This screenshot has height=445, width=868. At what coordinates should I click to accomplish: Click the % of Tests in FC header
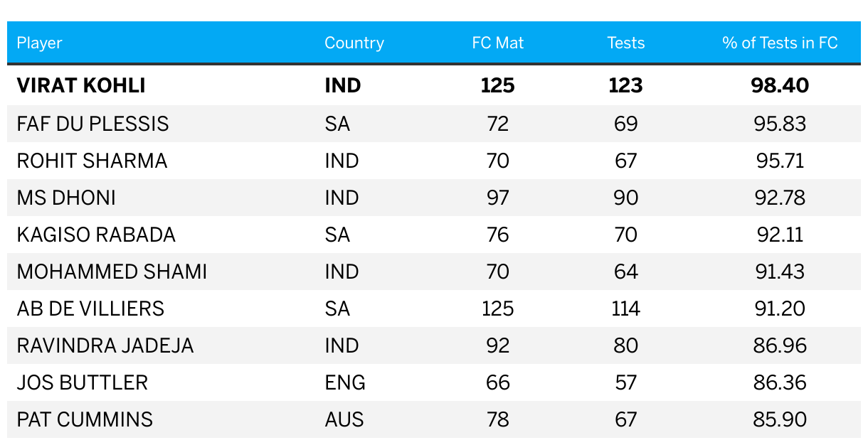[780, 43]
